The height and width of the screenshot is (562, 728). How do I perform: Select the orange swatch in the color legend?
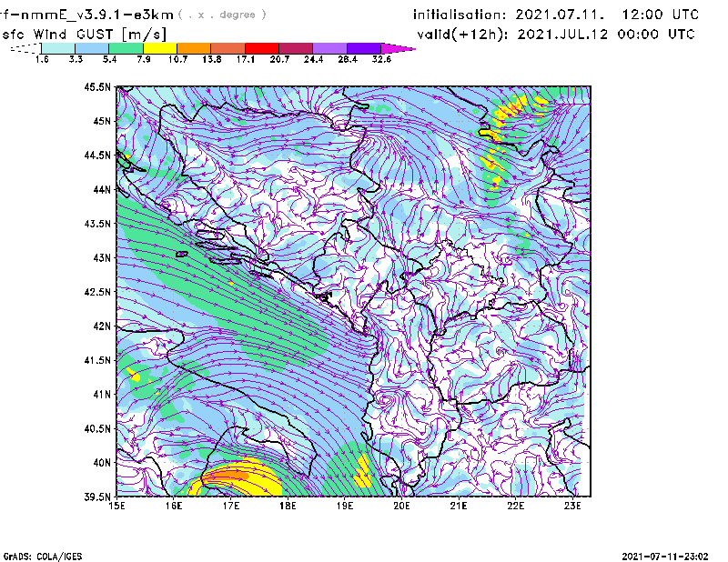coord(194,48)
